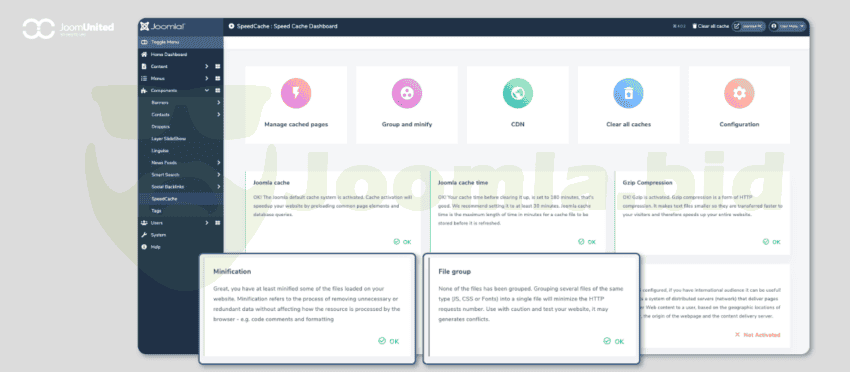Click the Joomla cache heading

pyautogui.click(x=271, y=183)
